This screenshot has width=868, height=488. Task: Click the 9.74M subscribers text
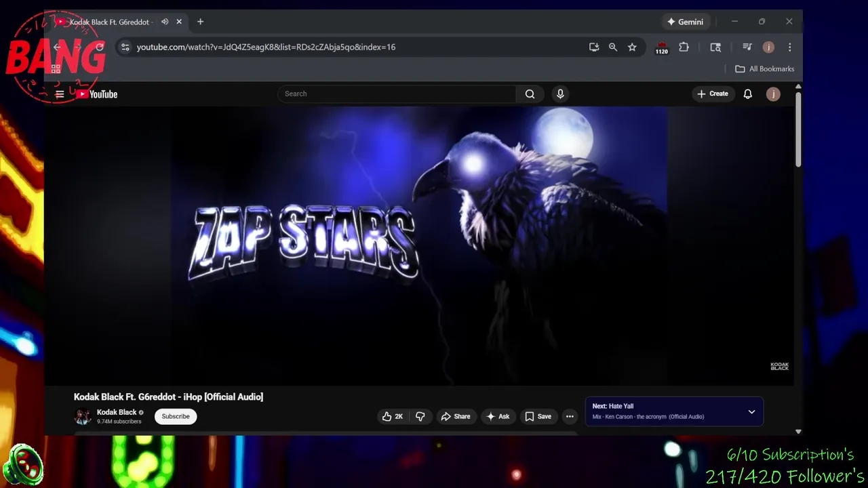[119, 422]
